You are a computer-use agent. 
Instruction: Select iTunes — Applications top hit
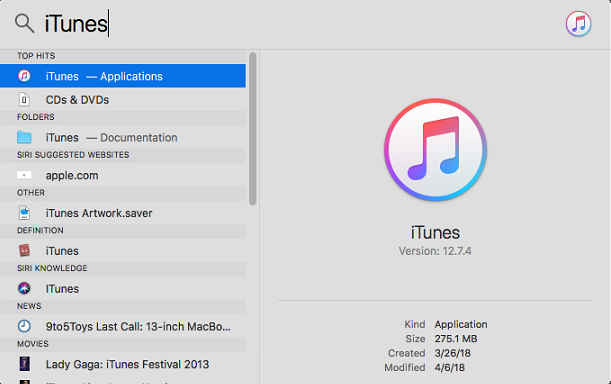pos(123,76)
